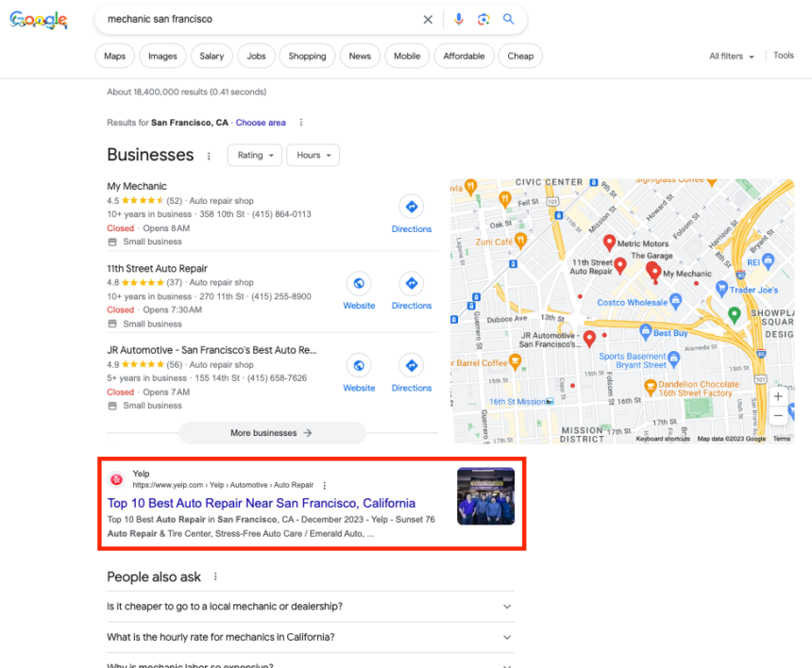Click the Metric Motors map pin
This screenshot has width=812, height=668.
pyautogui.click(x=610, y=242)
